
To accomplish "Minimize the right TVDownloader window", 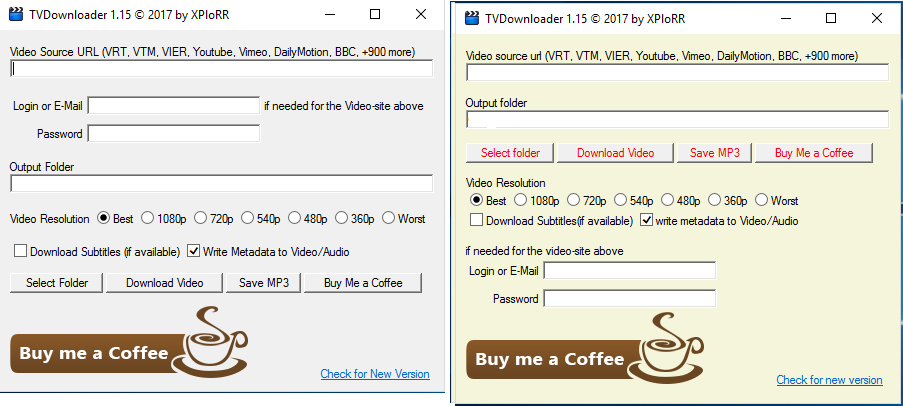I will point(786,18).
